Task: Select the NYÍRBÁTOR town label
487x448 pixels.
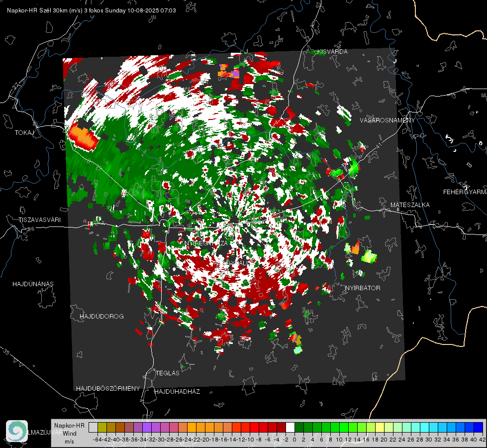Action: 363,288
